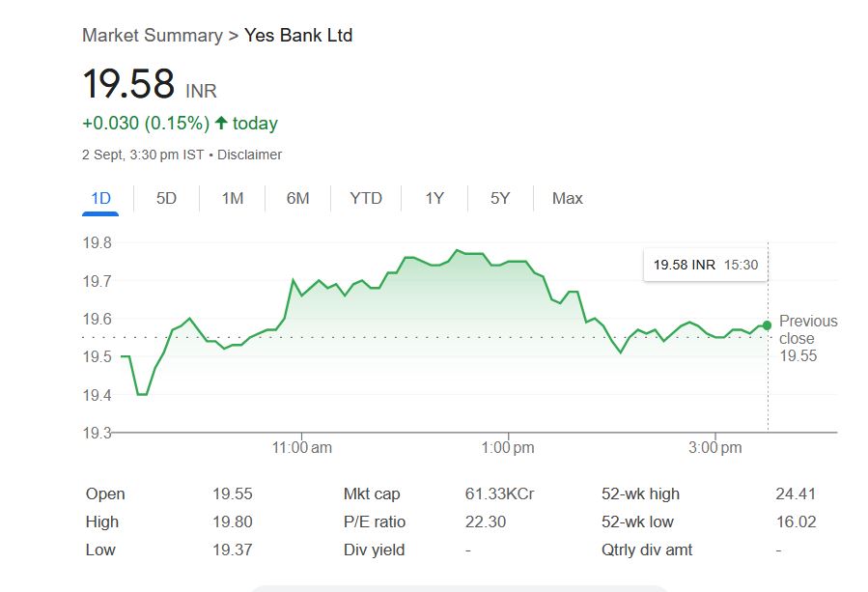The width and height of the screenshot is (868, 592).
Task: Click the 11:00 am axis label
Action: [x=301, y=448]
